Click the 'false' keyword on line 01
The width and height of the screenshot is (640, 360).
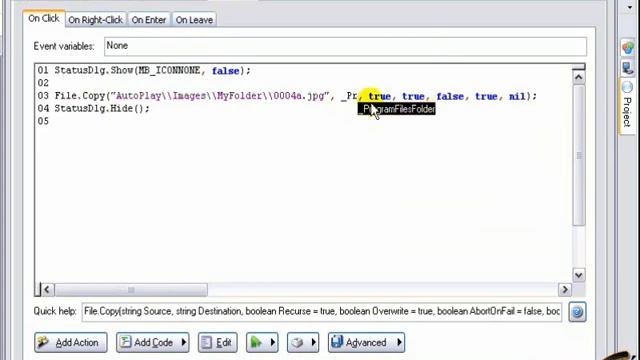[x=225, y=71]
